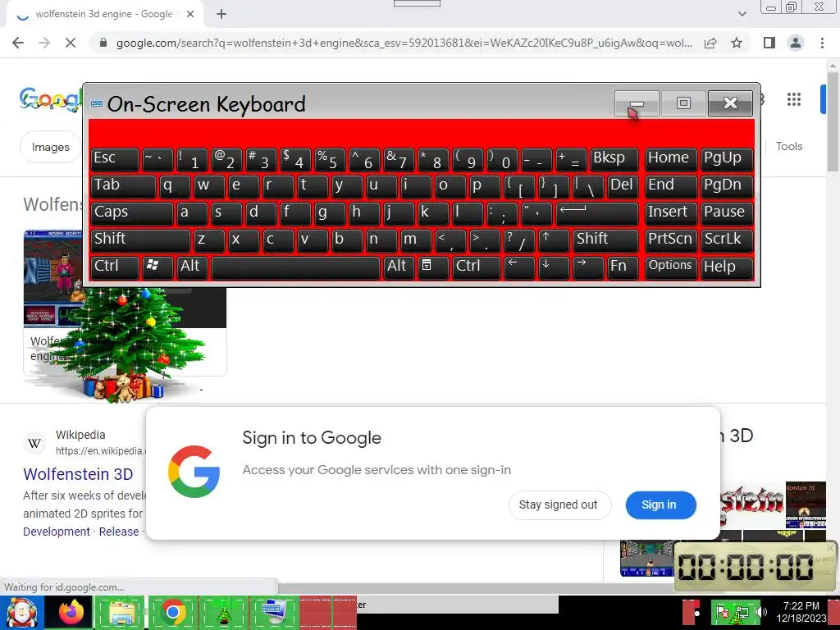
Task: Open File Explorer from the taskbar
Action: click(121, 613)
